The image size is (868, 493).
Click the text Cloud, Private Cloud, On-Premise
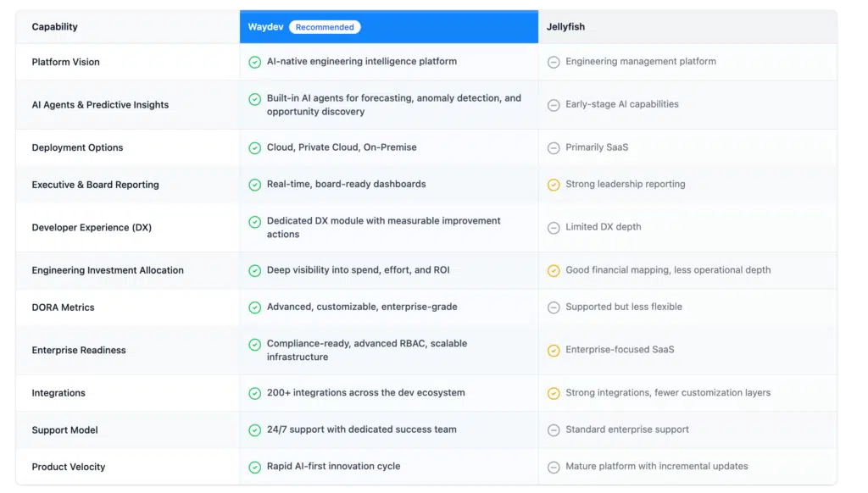pyautogui.click(x=342, y=147)
